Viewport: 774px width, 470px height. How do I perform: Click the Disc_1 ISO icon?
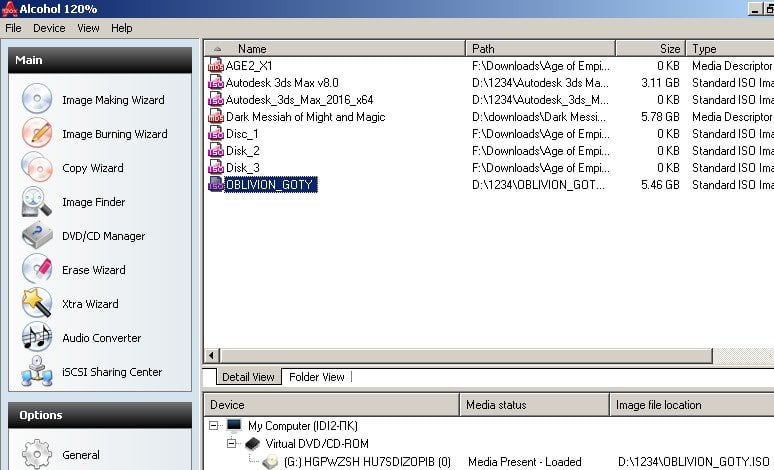pos(216,133)
